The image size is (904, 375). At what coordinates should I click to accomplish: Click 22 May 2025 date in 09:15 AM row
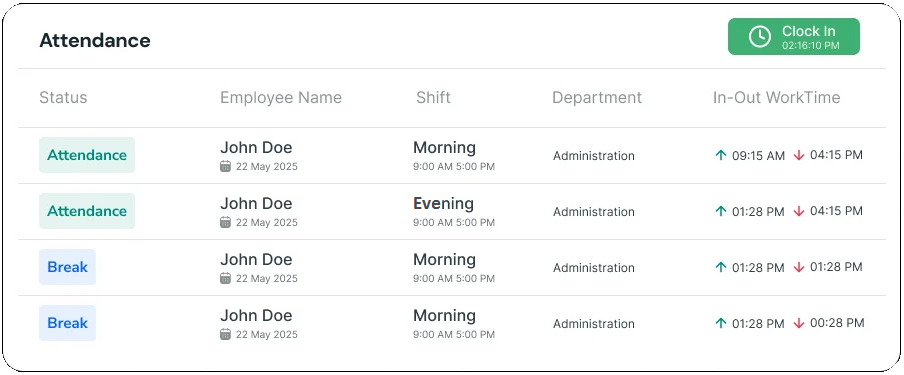point(266,167)
